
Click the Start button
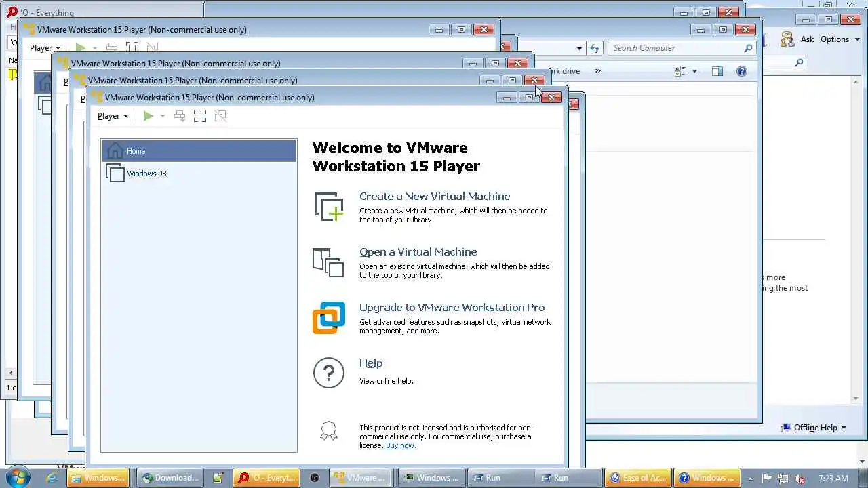click(17, 477)
